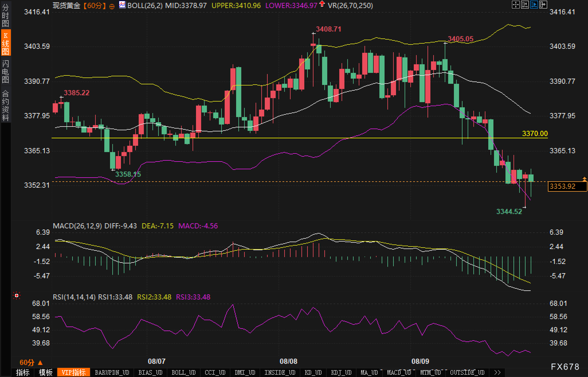Expand more indicators with >> arrow
The height and width of the screenshot is (377, 588).
(497, 372)
